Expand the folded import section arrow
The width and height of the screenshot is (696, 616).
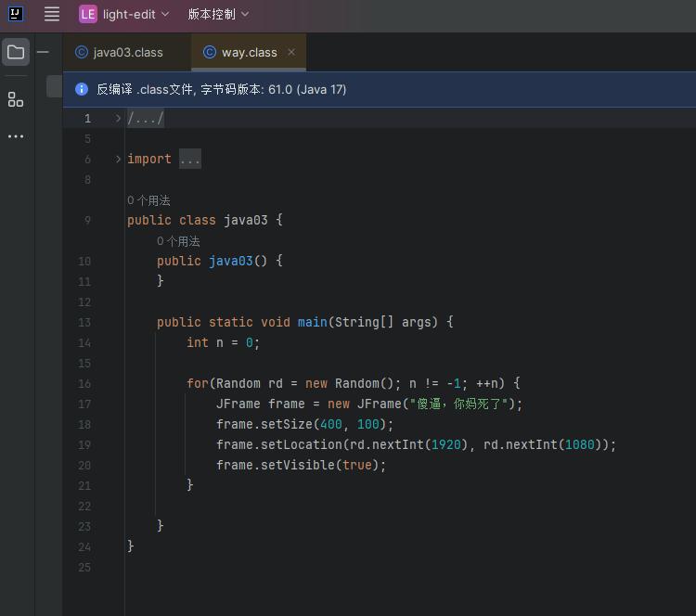118,159
